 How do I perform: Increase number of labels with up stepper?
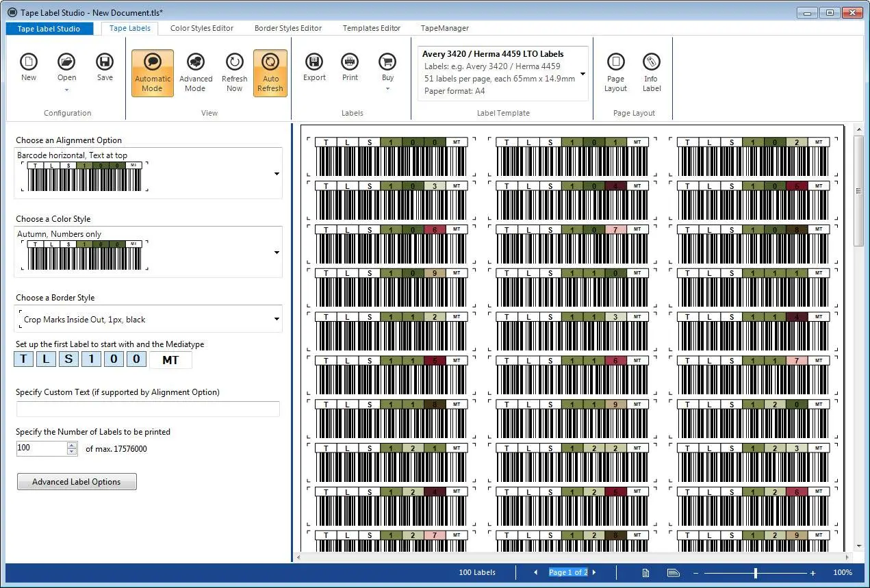pyautogui.click(x=72, y=445)
